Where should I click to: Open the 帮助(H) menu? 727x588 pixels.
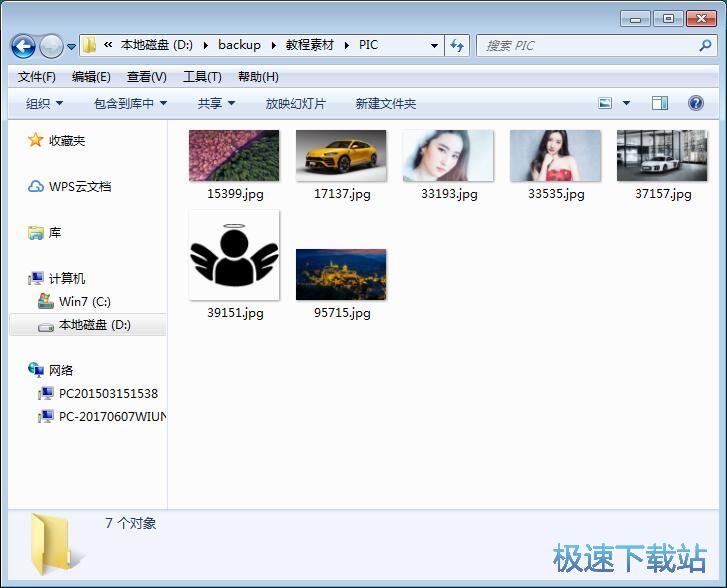(258, 77)
